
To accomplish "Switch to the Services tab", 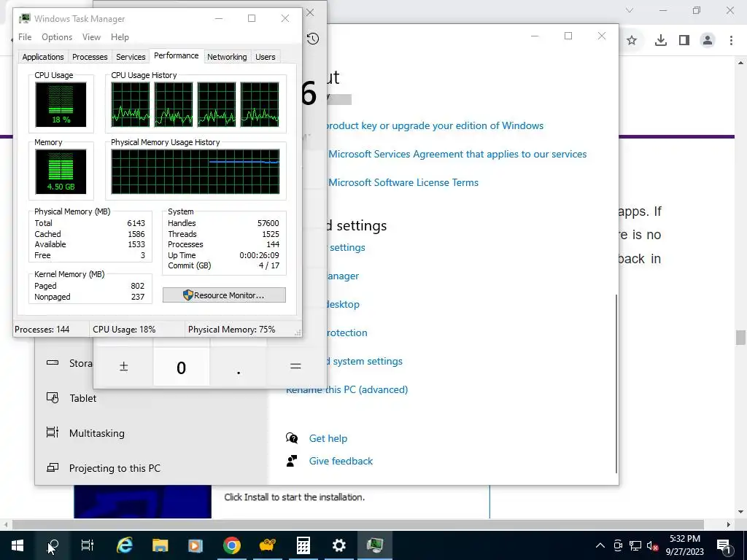I will [131, 57].
